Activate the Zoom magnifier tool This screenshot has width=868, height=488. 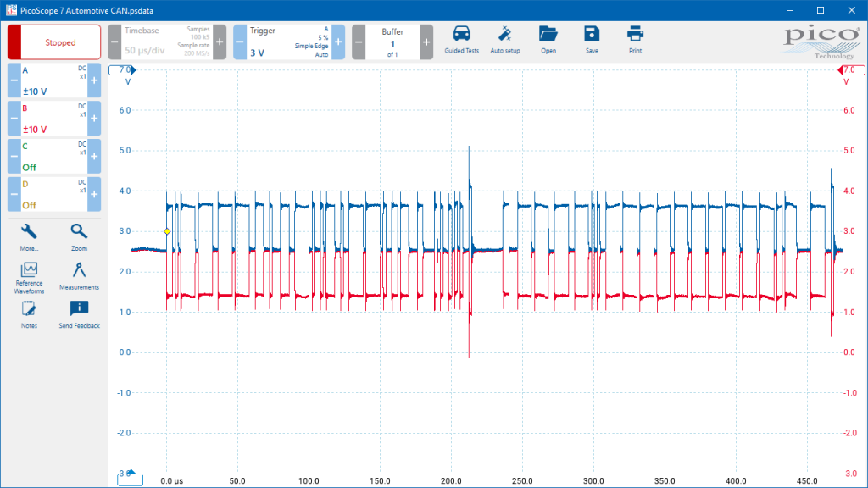click(79, 237)
